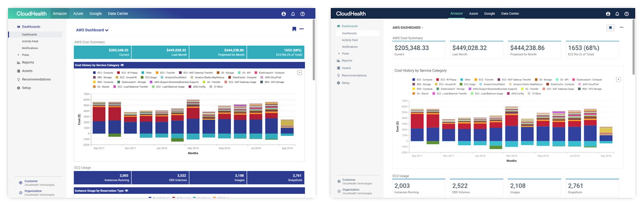This screenshot has height=207, width=644.
Task: Click bookmark button in dark-header window
Action: [x=610, y=28]
